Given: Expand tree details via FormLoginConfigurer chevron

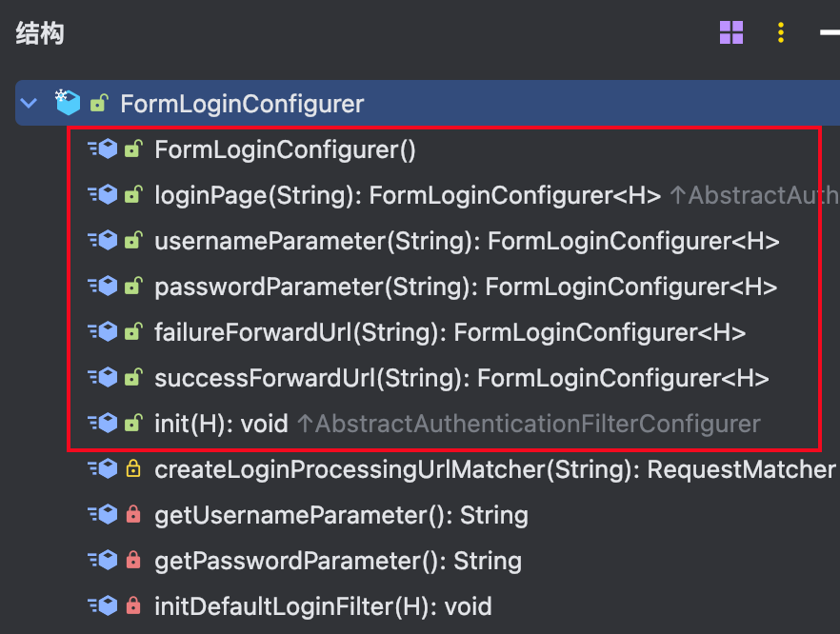Looking at the screenshot, I should [x=27, y=103].
